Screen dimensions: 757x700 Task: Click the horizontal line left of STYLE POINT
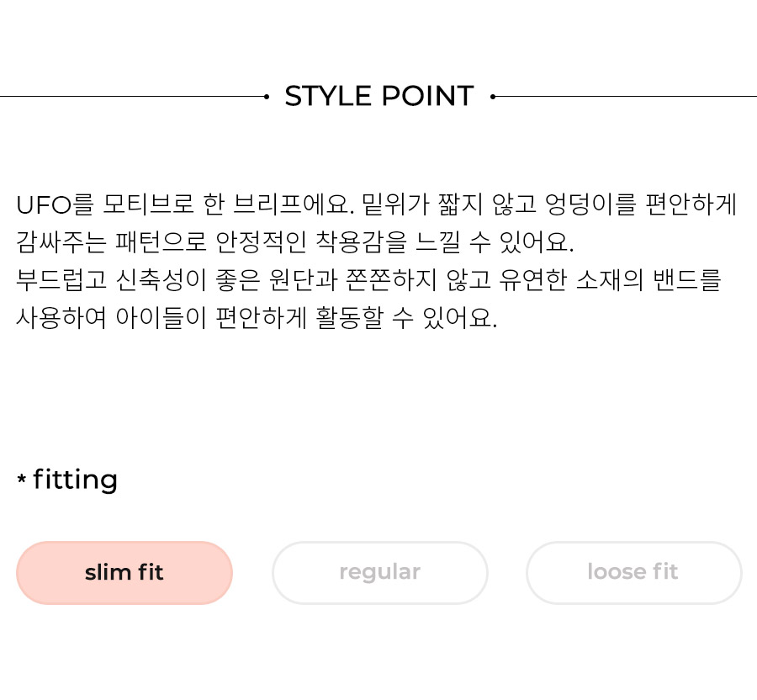(x=132, y=97)
